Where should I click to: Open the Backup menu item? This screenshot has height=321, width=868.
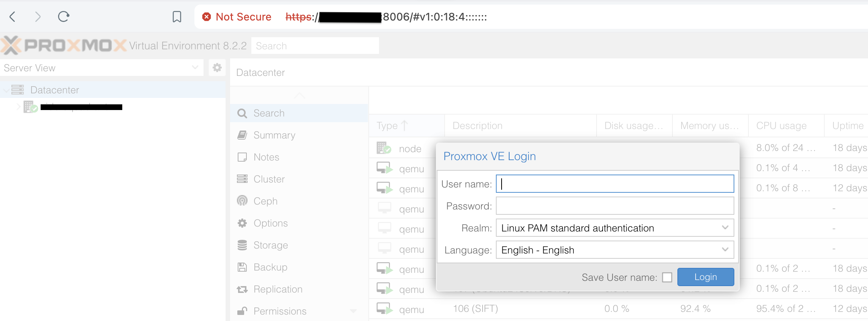(x=299, y=267)
